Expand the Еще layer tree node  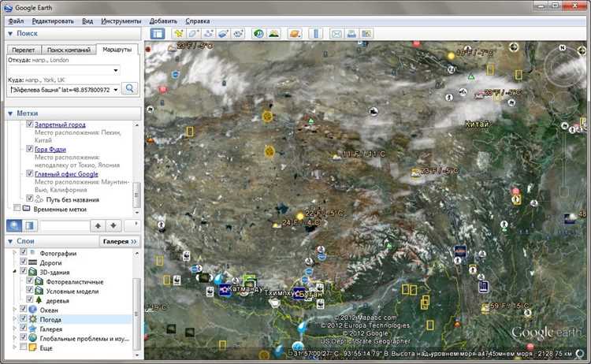(15, 347)
